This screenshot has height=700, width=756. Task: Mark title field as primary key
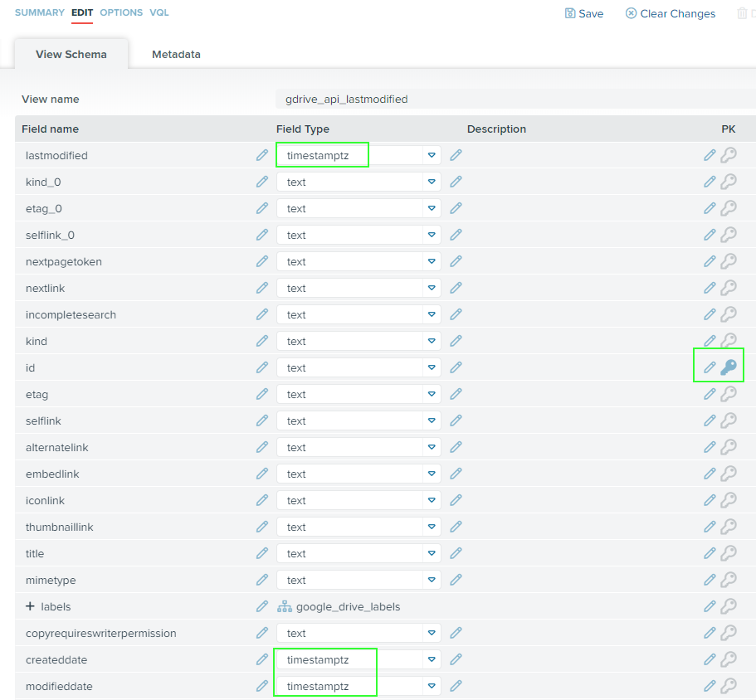[729, 553]
